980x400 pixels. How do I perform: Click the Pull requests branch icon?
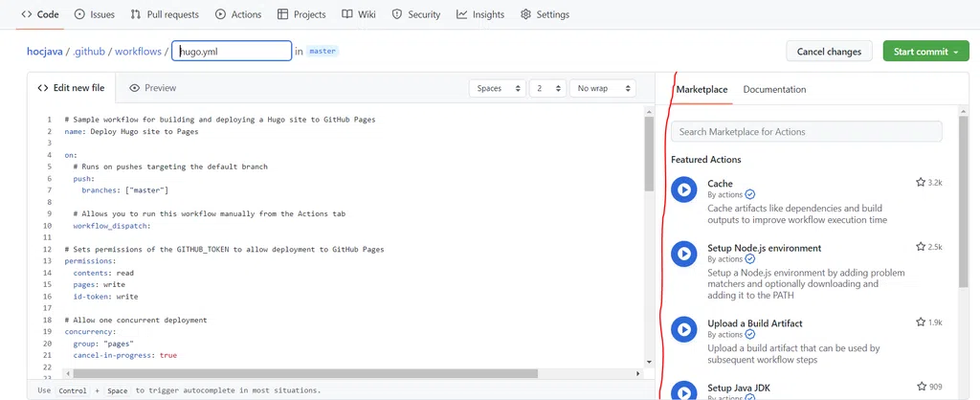(136, 14)
